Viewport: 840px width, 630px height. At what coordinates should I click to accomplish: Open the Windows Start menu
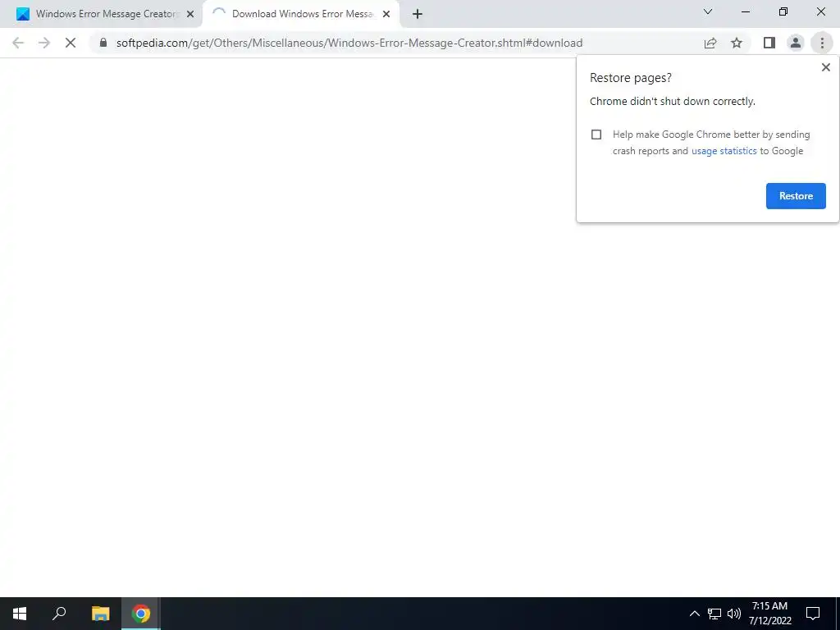click(20, 614)
